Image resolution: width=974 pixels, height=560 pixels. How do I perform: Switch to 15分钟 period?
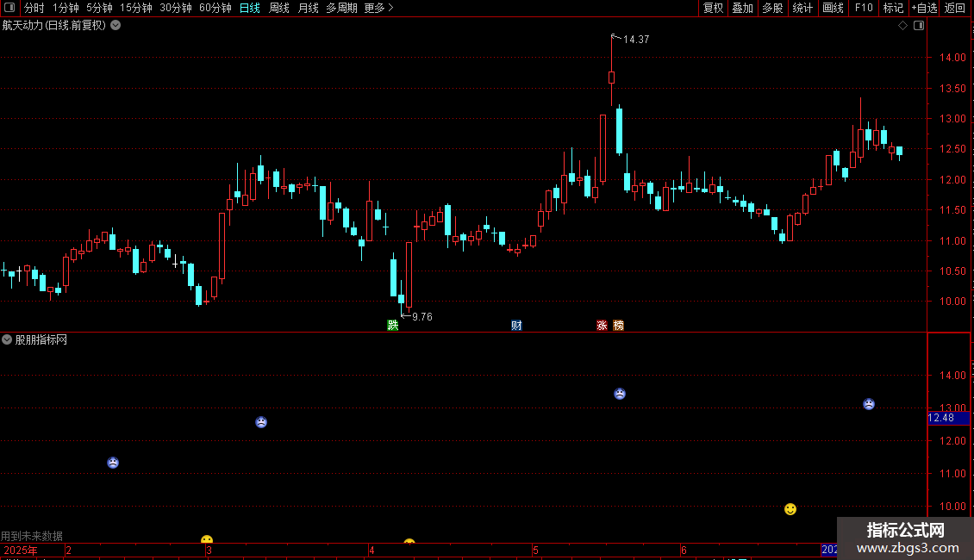pos(136,8)
